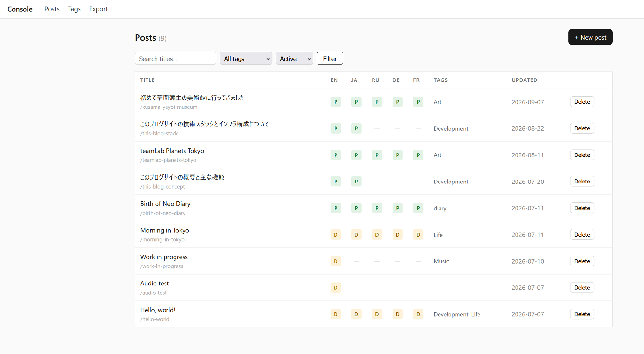This screenshot has width=644, height=354.
Task: Delete the kusama-yayoi-museum post
Action: (x=582, y=102)
